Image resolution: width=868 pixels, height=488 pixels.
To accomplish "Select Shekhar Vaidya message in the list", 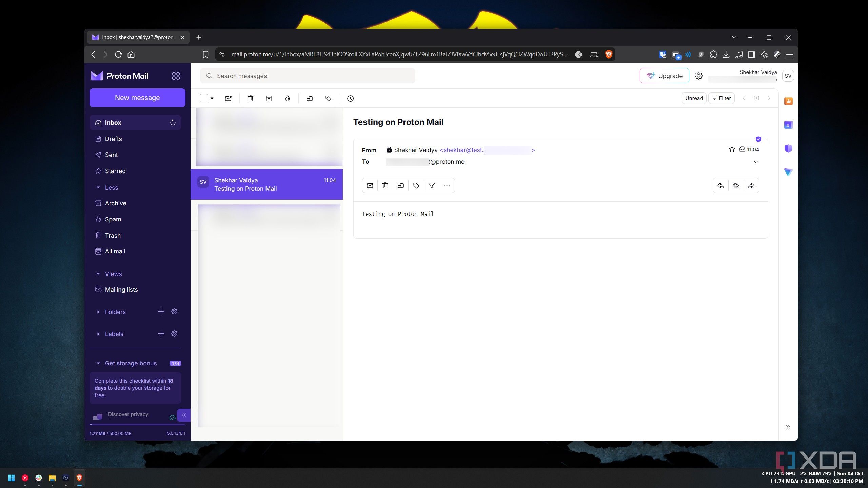I will 267,184.
